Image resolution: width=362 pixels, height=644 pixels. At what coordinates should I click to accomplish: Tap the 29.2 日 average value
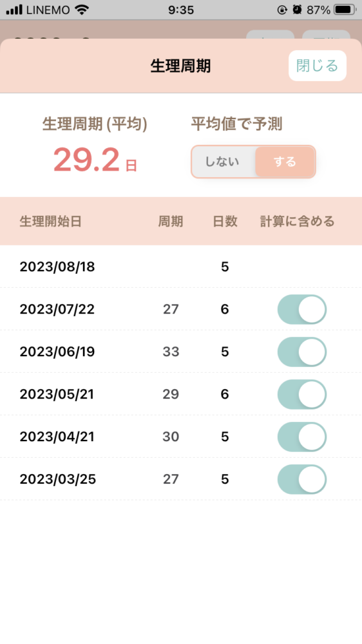click(95, 160)
